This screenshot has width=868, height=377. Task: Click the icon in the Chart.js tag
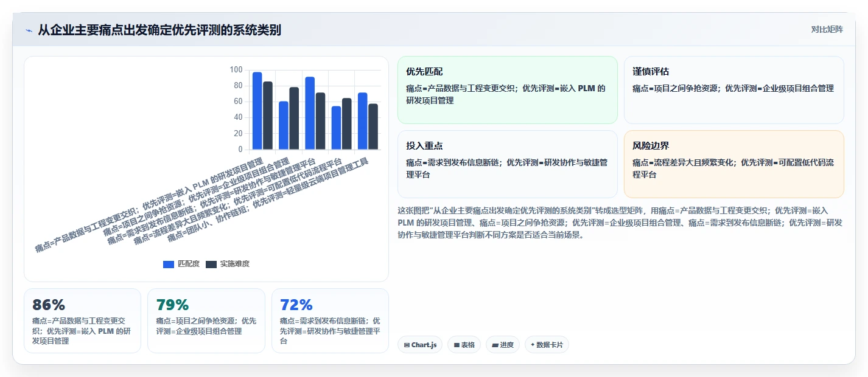tap(407, 345)
